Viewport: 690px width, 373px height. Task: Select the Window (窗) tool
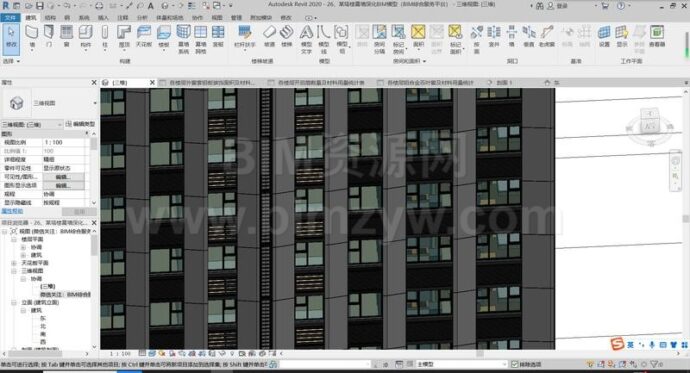[66, 37]
